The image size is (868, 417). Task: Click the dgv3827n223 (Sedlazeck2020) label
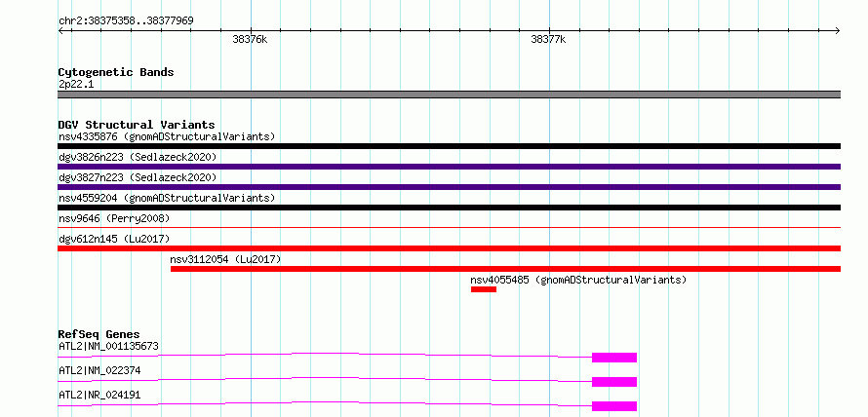pyautogui.click(x=138, y=177)
